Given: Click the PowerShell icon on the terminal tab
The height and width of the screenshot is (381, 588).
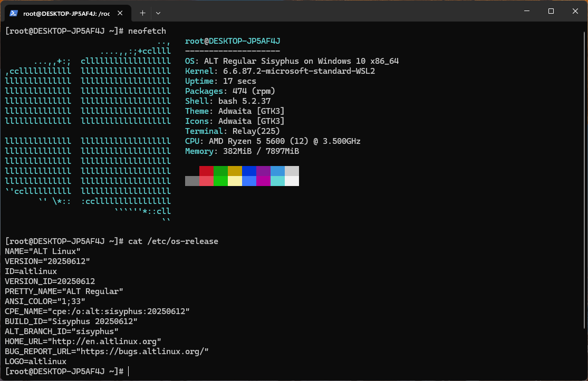Looking at the screenshot, I should point(13,13).
